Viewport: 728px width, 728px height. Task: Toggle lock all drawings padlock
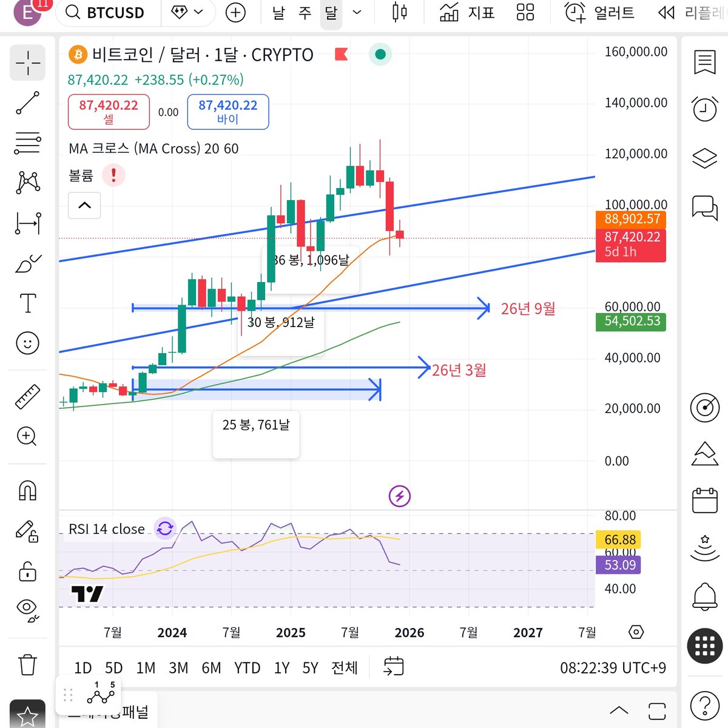(27, 571)
